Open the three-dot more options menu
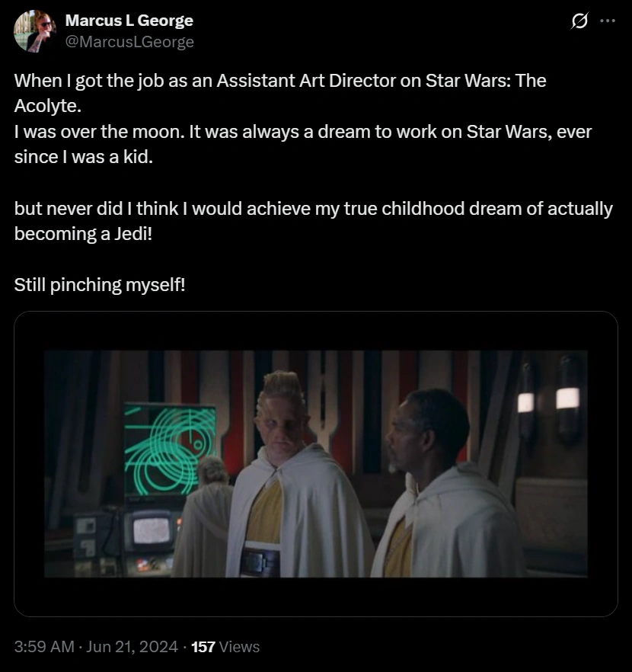The height and width of the screenshot is (672, 632). [608, 21]
